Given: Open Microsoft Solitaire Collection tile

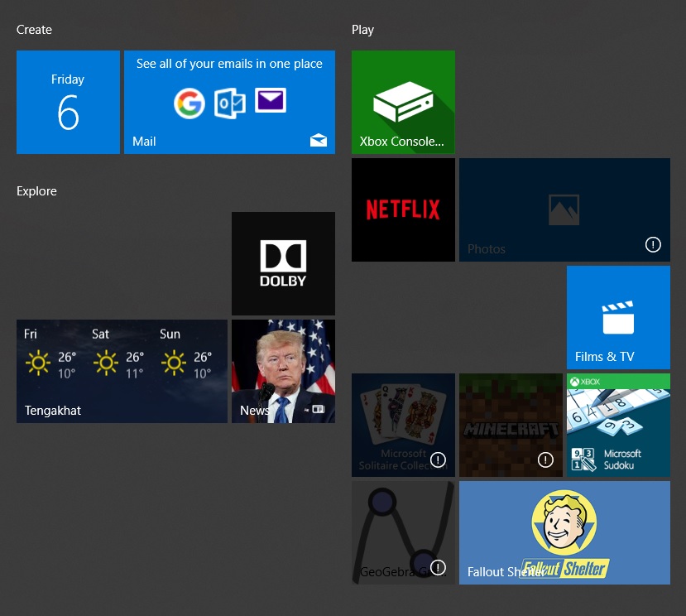Looking at the screenshot, I should click(x=403, y=425).
